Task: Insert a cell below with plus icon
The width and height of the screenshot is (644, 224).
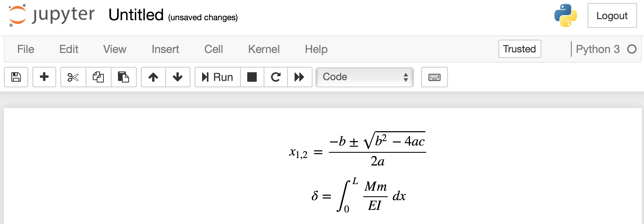Action: [x=44, y=77]
